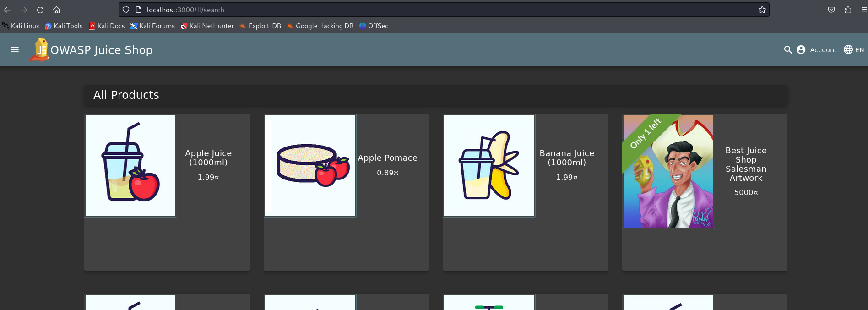Open the browser extensions menu
The image size is (868, 310).
coord(848,10)
